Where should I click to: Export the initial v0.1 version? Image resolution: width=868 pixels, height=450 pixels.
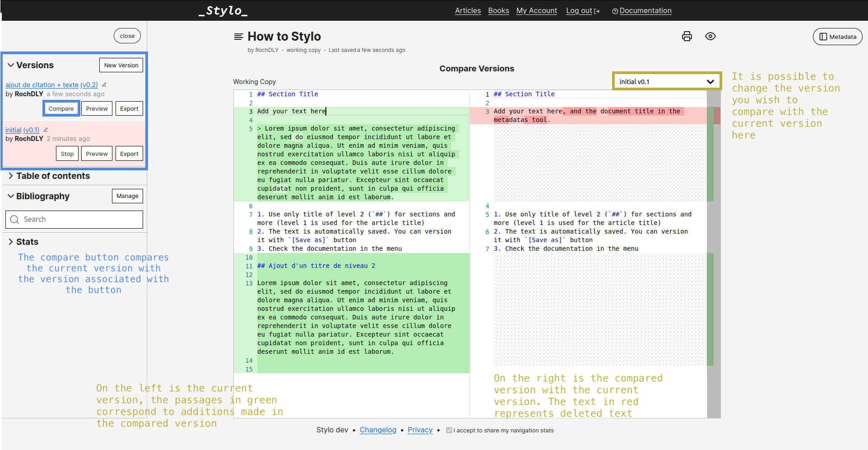[x=129, y=154]
